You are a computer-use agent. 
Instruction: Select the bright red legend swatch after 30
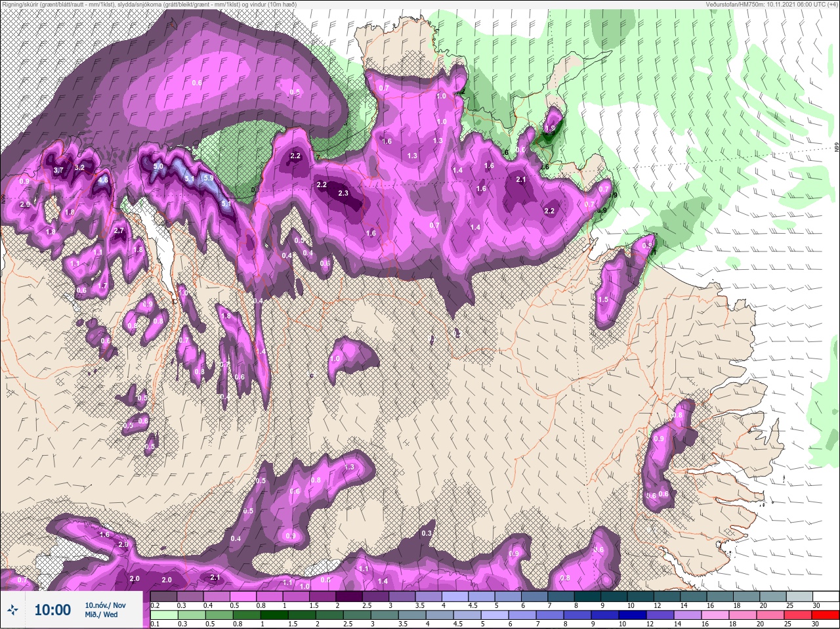click(x=826, y=616)
